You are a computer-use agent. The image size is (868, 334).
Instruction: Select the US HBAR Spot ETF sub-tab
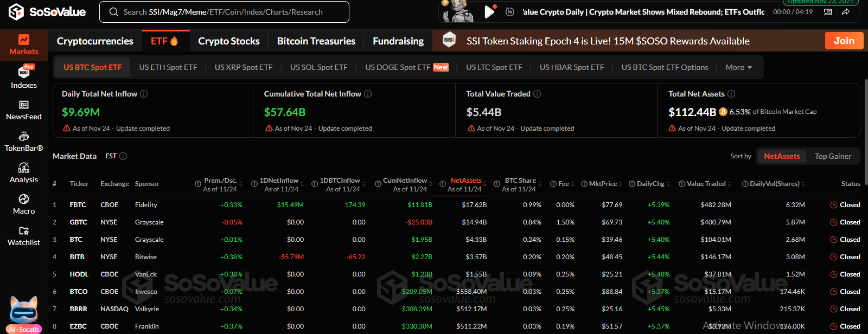pyautogui.click(x=572, y=67)
